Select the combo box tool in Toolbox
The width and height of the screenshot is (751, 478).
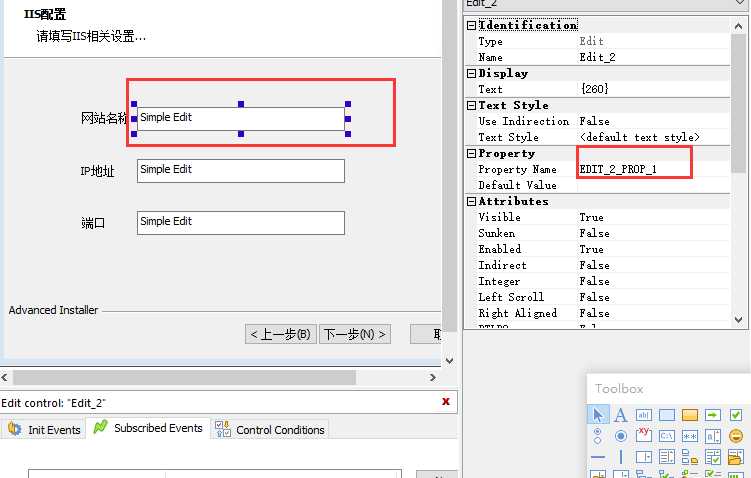click(644, 457)
